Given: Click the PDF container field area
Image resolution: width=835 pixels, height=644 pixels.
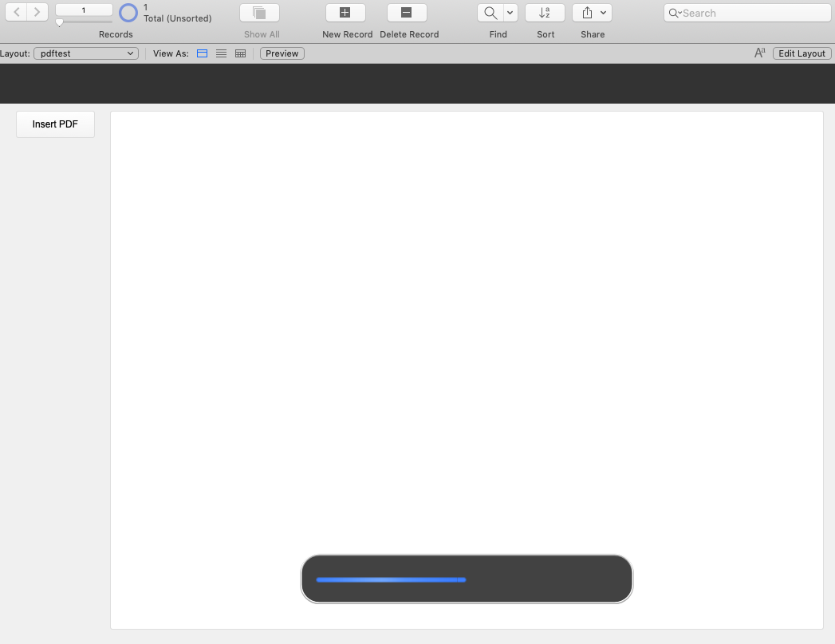Looking at the screenshot, I should pyautogui.click(x=467, y=370).
